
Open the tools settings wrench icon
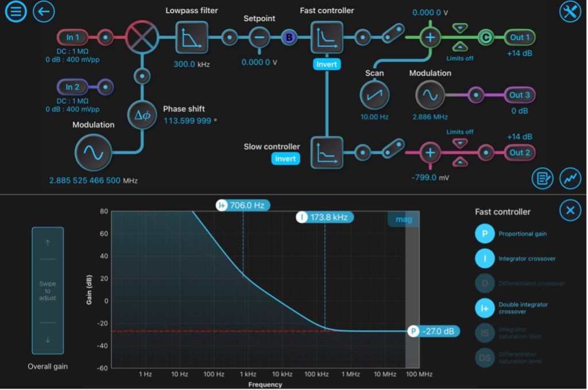[570, 11]
